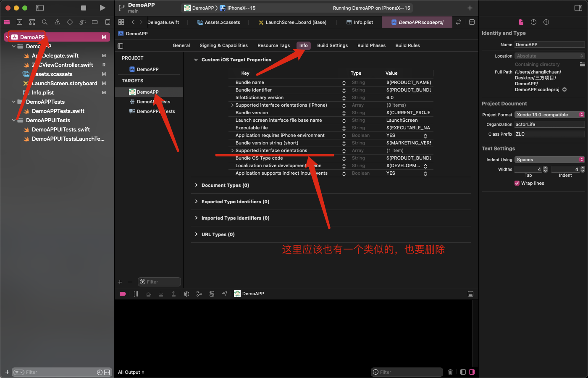The height and width of the screenshot is (378, 588).
Task: Show the project navigator folder icon
Action: 7,22
